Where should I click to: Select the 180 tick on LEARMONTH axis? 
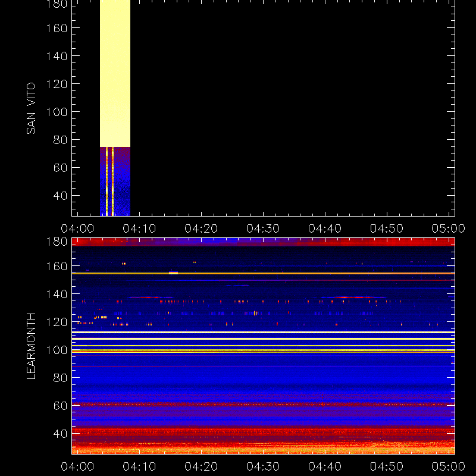(57, 242)
